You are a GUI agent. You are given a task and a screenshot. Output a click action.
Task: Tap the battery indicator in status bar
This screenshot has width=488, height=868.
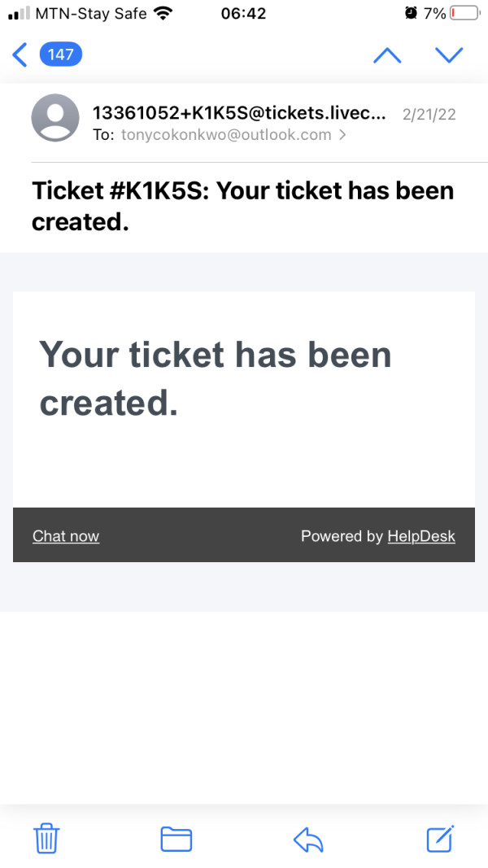[x=464, y=14]
